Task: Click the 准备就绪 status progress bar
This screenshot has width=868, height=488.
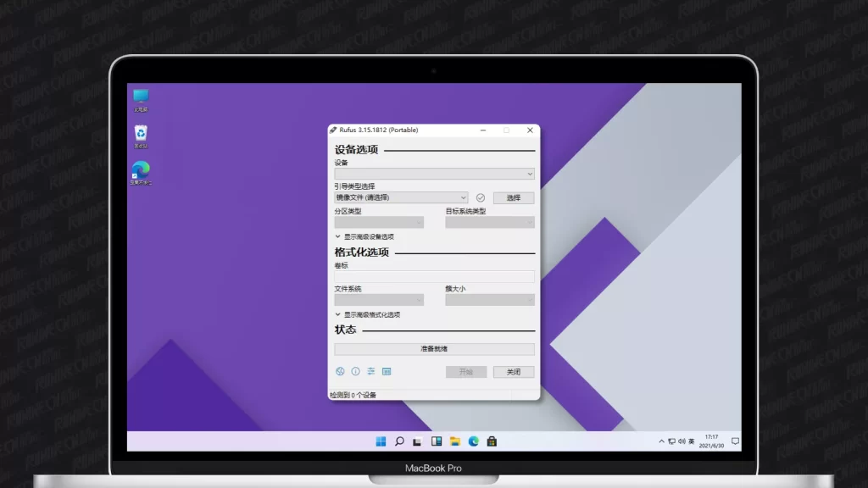Action: point(434,349)
